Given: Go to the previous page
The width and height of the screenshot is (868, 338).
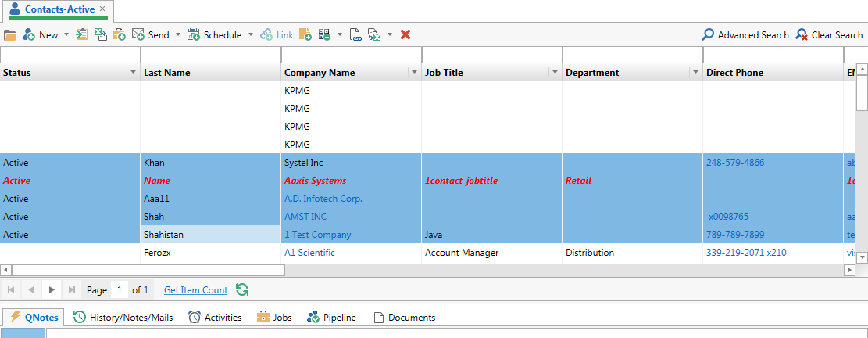Looking at the screenshot, I should click(x=31, y=289).
